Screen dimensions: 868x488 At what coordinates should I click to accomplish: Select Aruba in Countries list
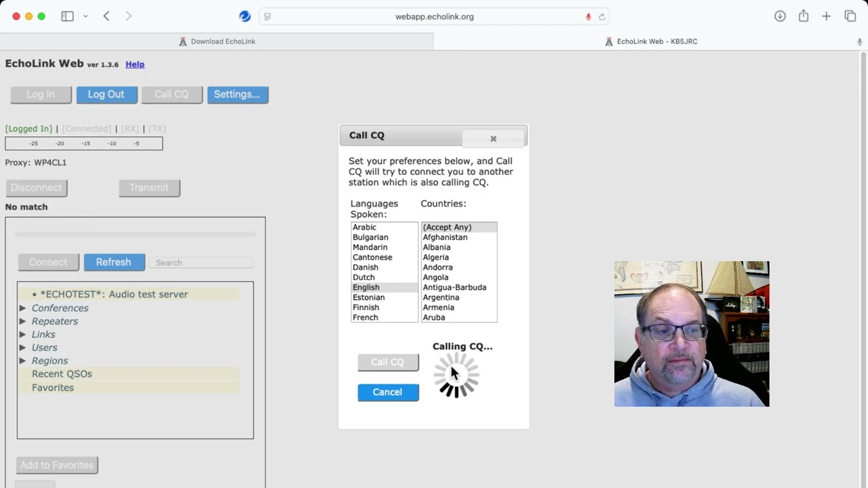tap(459, 317)
